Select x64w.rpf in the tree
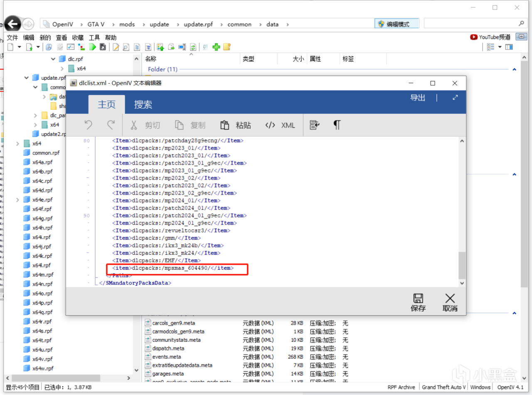532x395 pixels. (38, 368)
